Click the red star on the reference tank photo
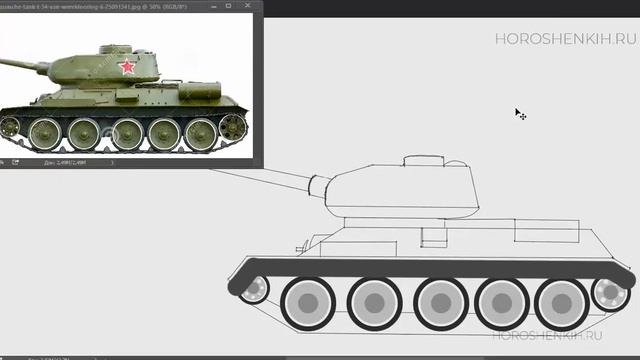 [x=127, y=67]
